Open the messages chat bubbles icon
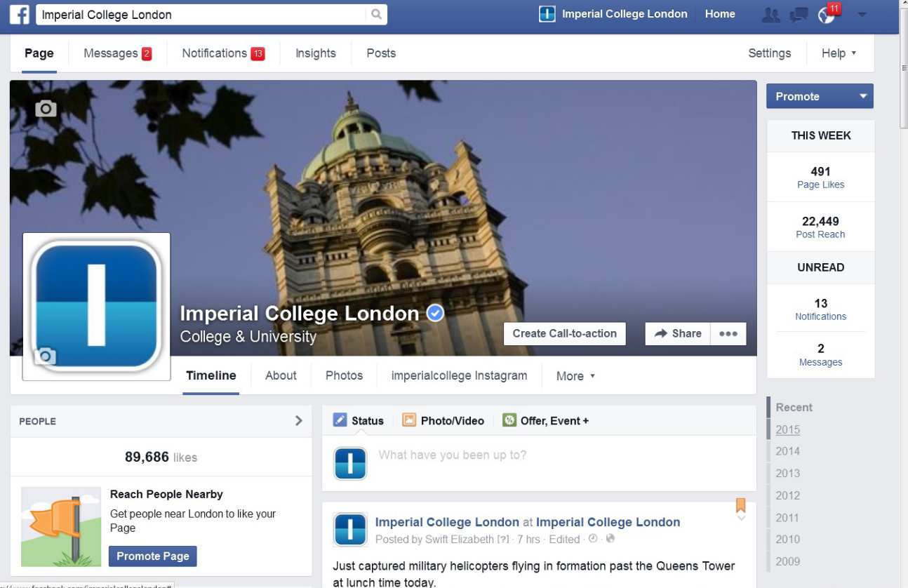 click(x=799, y=15)
